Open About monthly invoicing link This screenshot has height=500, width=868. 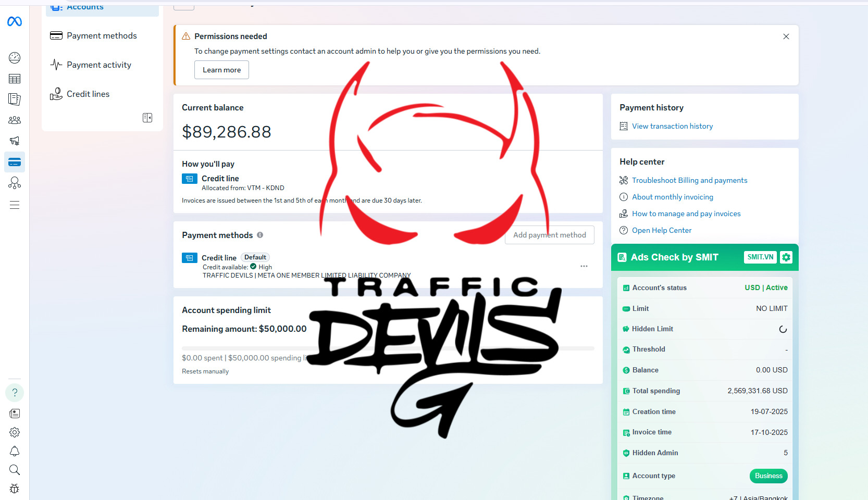pyautogui.click(x=673, y=197)
